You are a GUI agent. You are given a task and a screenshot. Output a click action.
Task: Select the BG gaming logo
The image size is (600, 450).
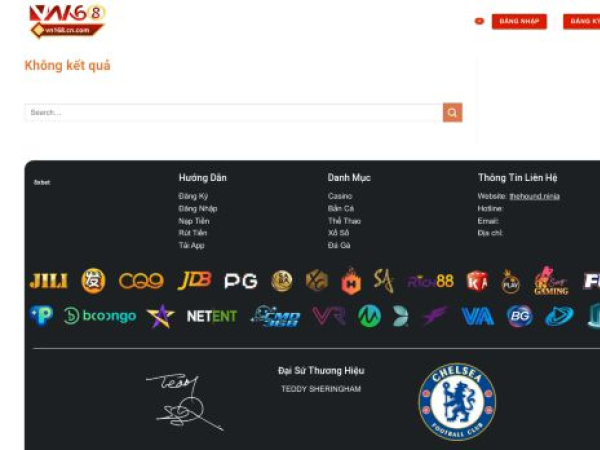[x=520, y=316]
